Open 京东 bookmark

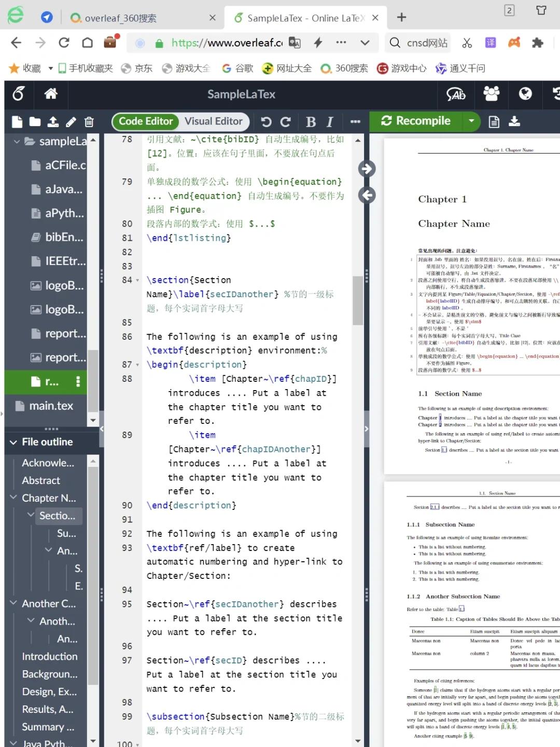point(137,68)
